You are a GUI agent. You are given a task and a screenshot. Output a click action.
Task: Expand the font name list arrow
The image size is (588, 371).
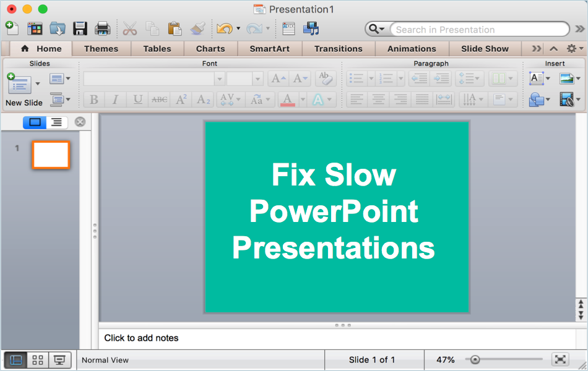click(220, 79)
